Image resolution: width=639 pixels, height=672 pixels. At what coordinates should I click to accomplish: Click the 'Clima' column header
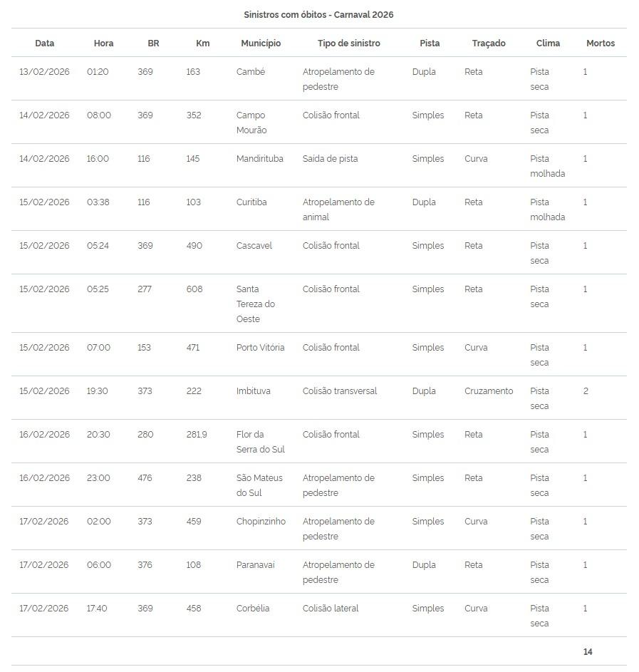point(548,43)
